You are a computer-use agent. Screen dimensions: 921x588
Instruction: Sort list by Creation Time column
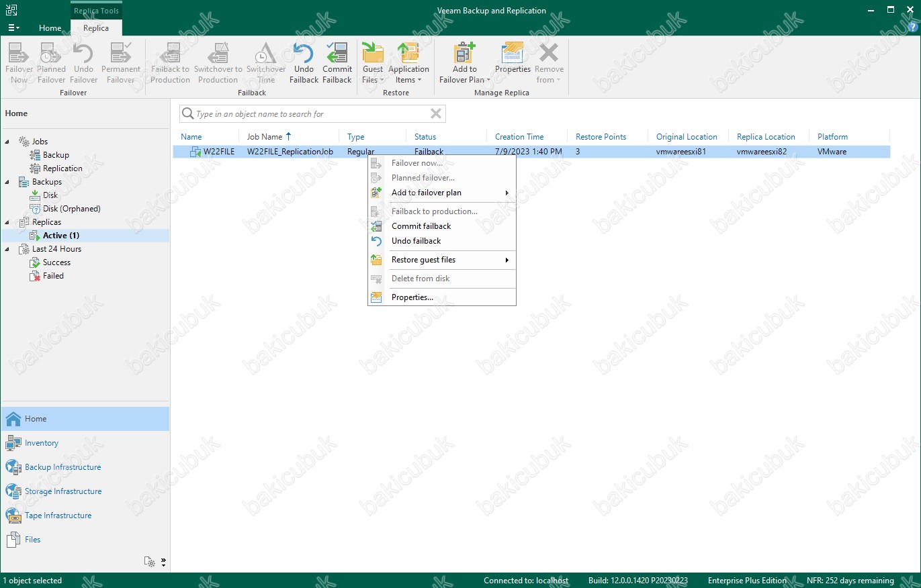coord(519,137)
